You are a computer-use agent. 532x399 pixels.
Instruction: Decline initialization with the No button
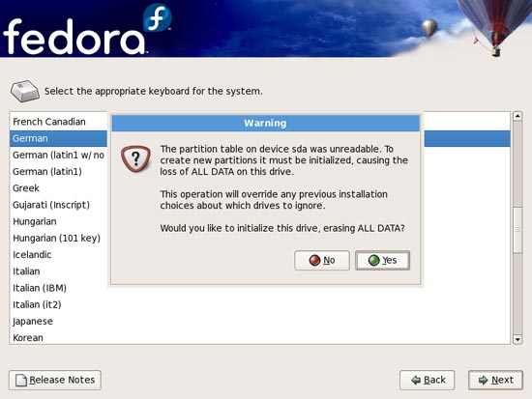click(x=322, y=260)
